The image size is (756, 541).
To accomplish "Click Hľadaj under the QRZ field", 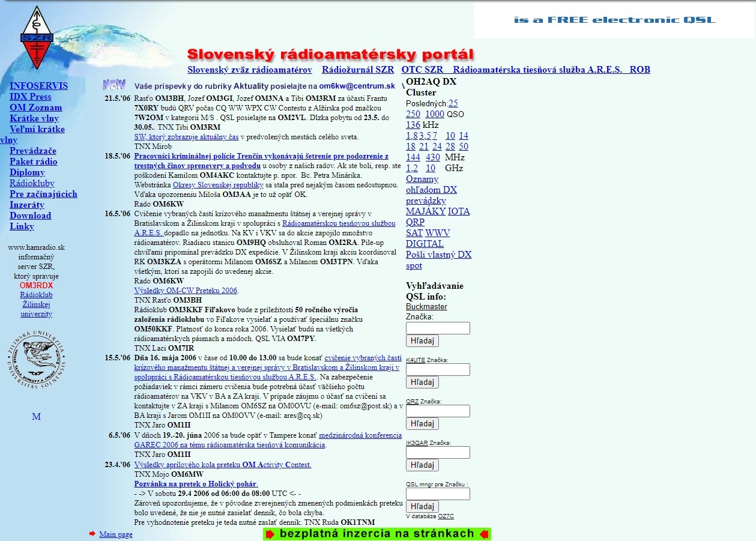I will tap(422, 424).
